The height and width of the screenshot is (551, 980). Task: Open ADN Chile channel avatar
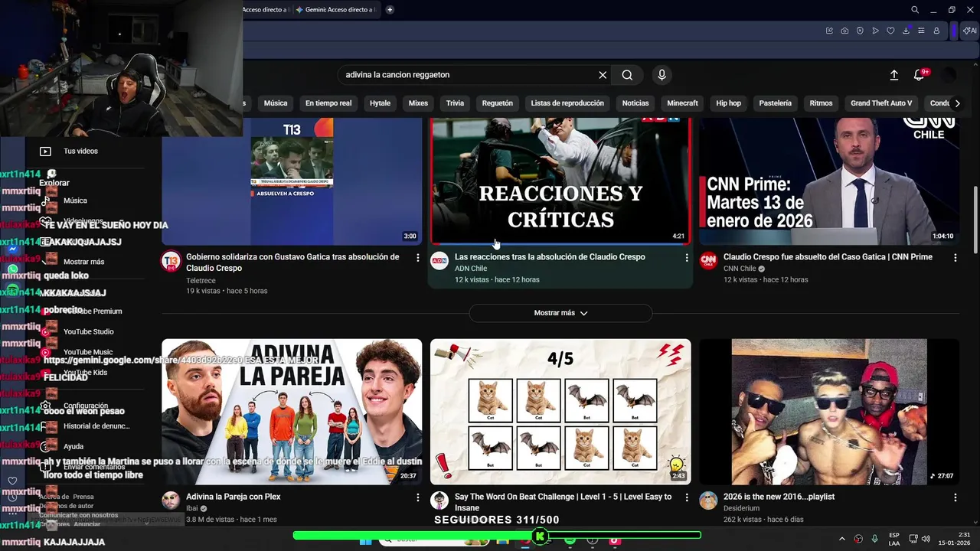(x=439, y=261)
